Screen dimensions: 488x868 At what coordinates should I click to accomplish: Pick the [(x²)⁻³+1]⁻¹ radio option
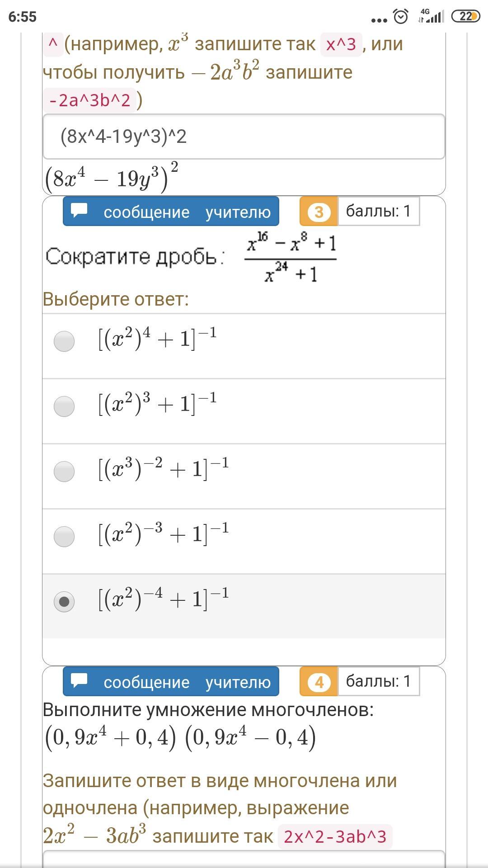64,536
